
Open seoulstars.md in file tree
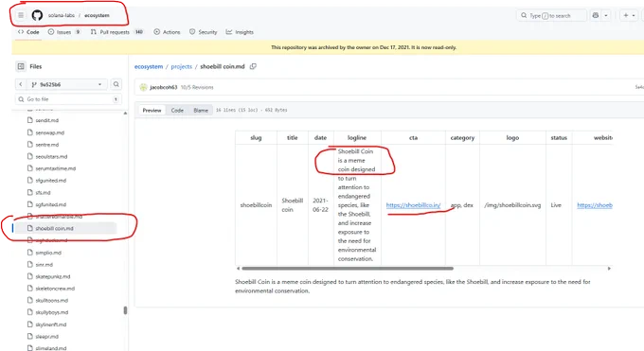(51, 156)
